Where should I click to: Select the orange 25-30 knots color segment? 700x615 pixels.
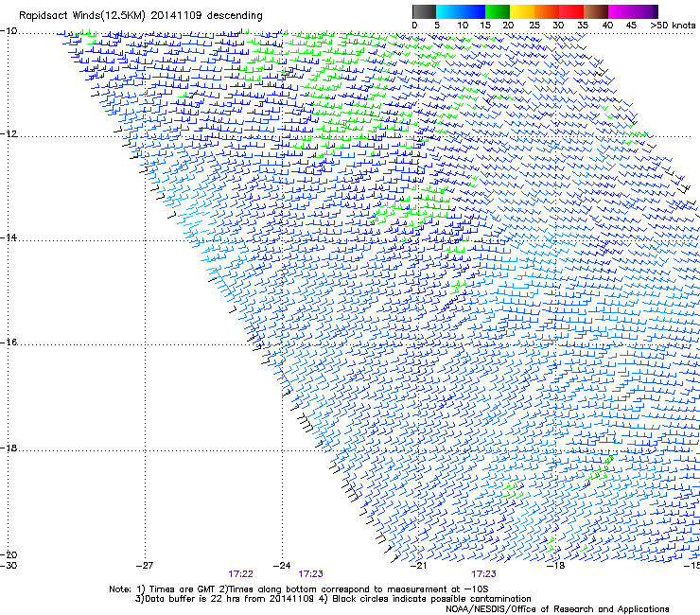547,11
